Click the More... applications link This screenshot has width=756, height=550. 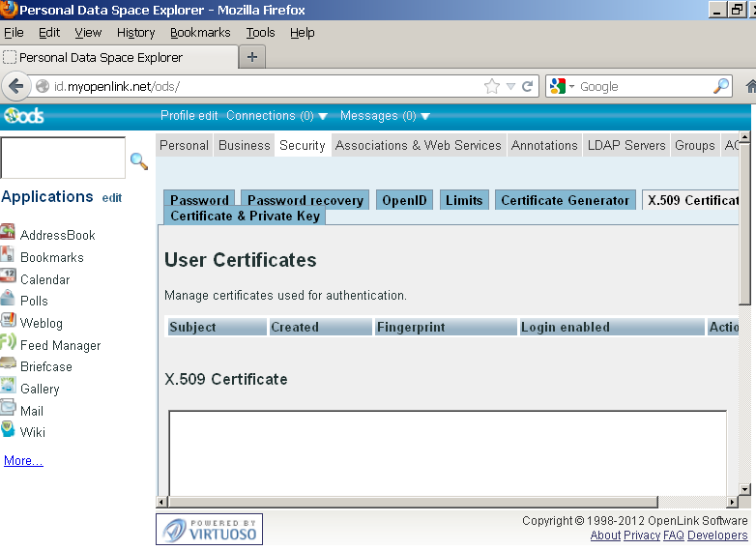pyautogui.click(x=23, y=461)
